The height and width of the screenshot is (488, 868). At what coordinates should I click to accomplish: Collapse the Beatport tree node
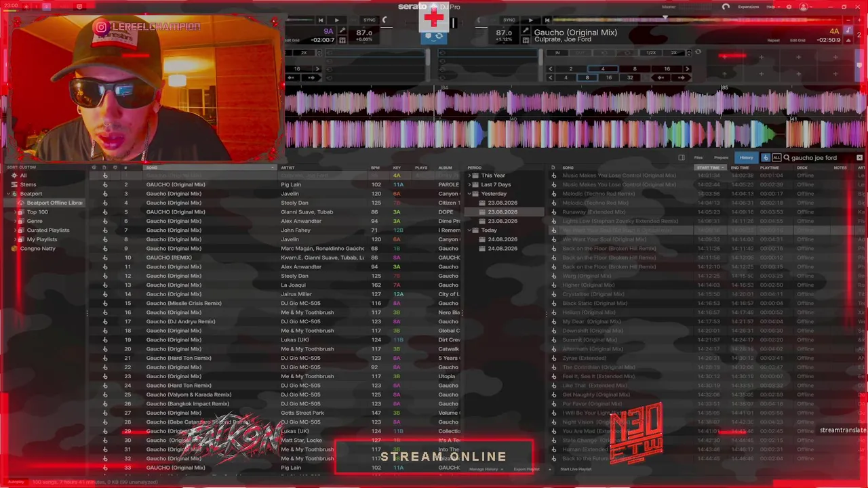(x=7, y=194)
